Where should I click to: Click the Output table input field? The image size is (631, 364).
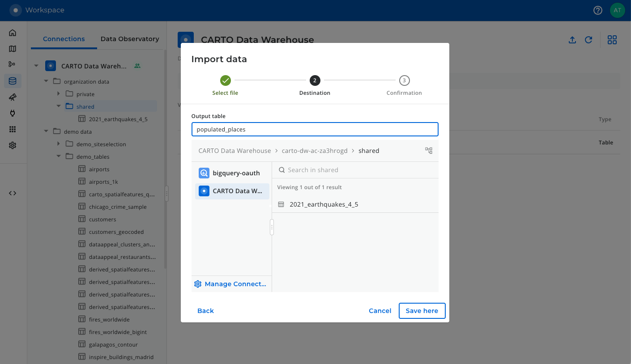tap(315, 129)
